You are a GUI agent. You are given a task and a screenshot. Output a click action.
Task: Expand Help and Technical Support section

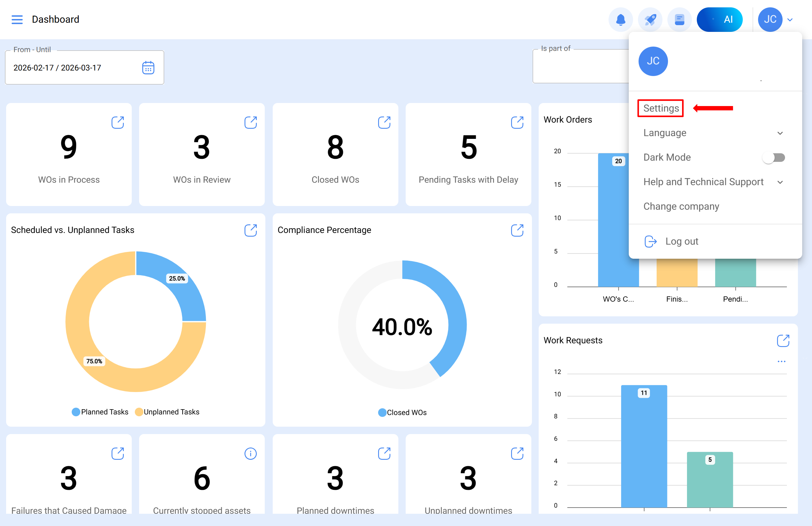(713, 182)
